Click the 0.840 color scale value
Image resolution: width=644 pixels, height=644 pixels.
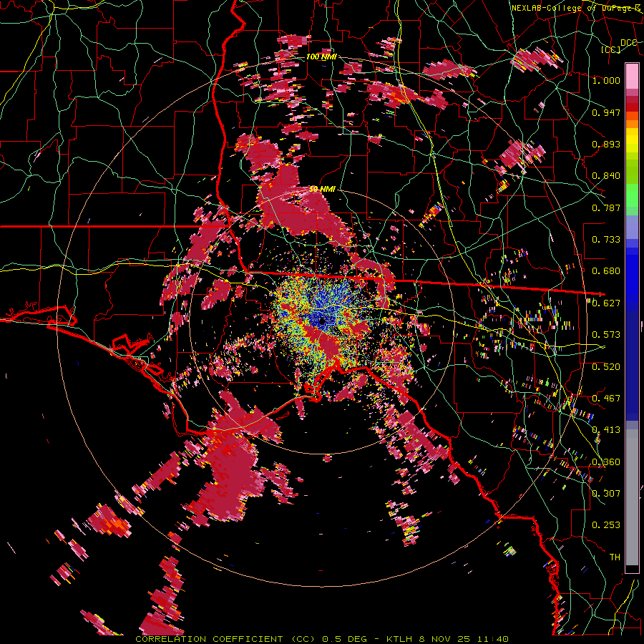click(606, 176)
